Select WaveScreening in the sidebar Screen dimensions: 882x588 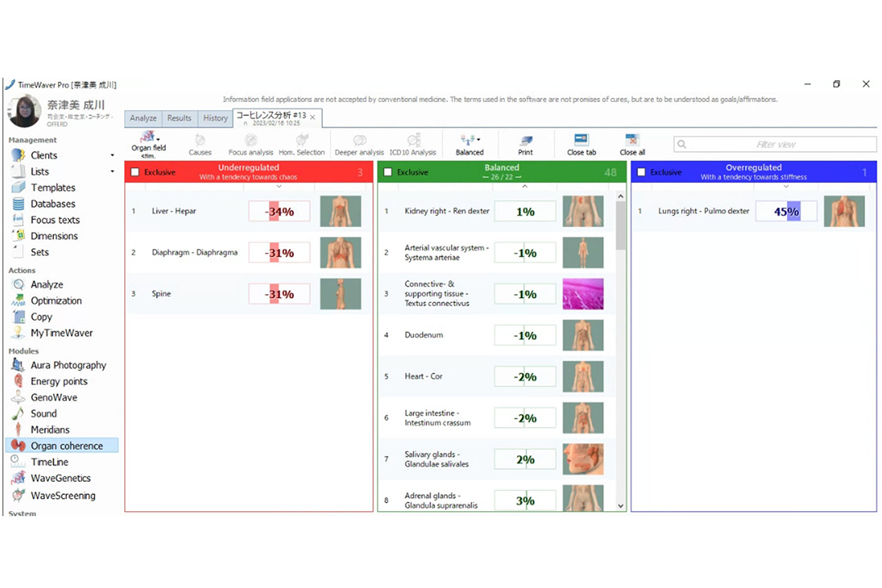[63, 496]
